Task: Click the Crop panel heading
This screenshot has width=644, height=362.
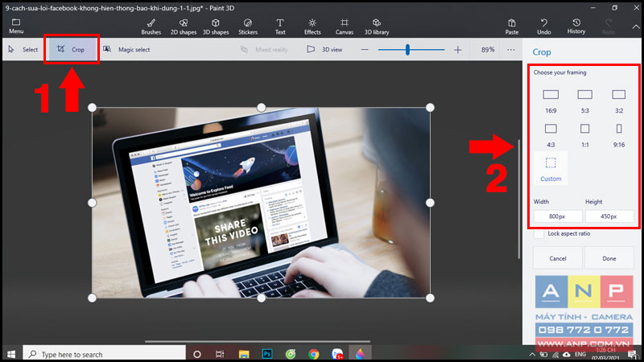Action: pos(542,52)
